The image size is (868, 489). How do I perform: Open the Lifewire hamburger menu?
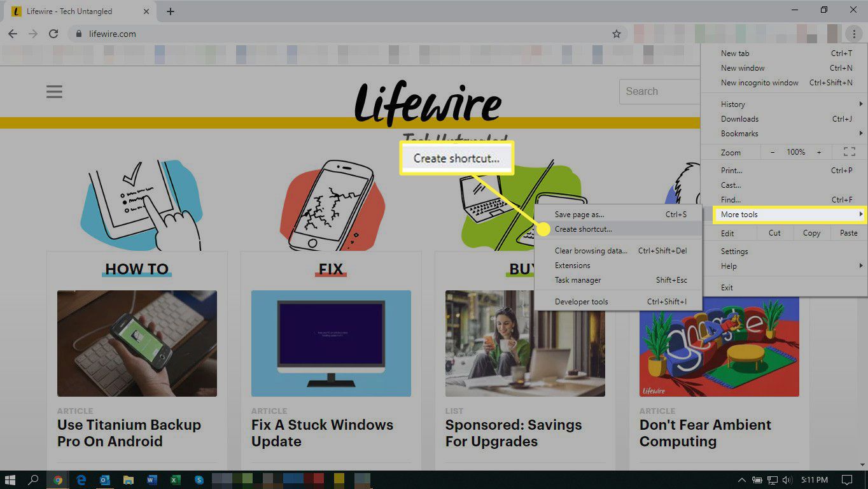click(x=54, y=92)
